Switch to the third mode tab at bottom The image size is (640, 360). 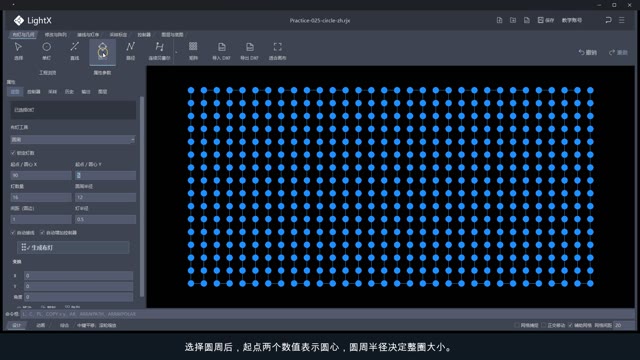tap(64, 325)
